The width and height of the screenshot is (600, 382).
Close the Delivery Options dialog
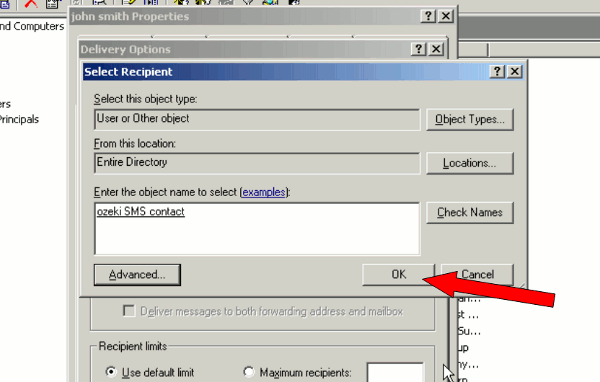436,49
